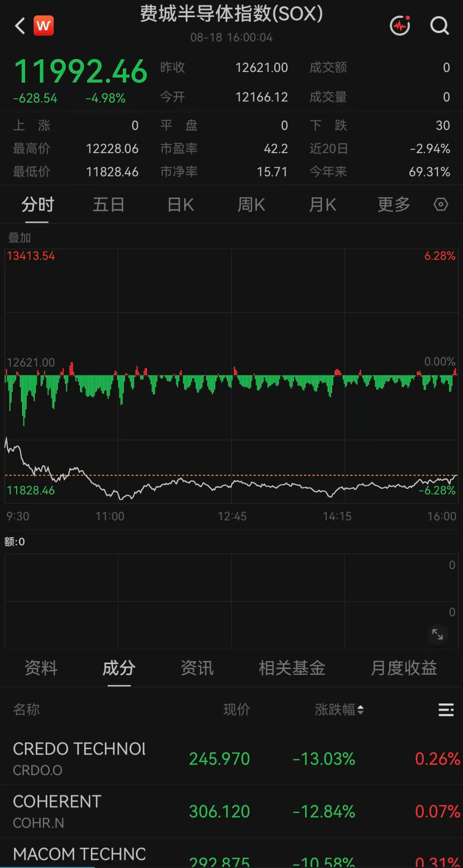Open COHERENT COHR.N stock row
This screenshot has height=868, width=463.
coord(231,811)
